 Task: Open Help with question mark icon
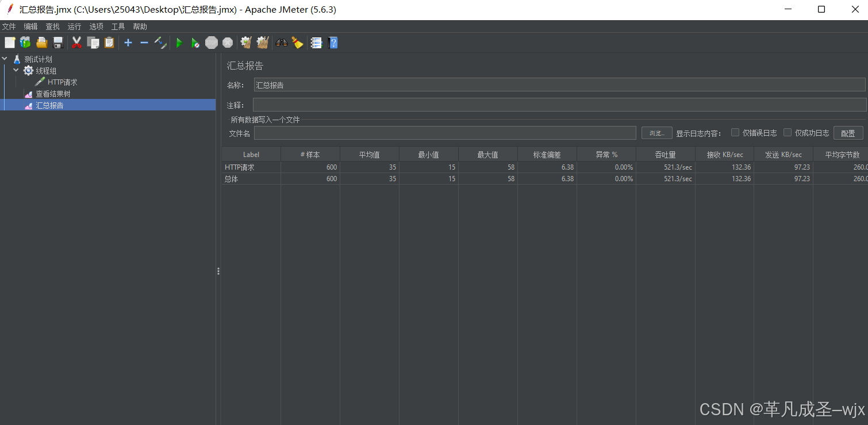pyautogui.click(x=332, y=43)
